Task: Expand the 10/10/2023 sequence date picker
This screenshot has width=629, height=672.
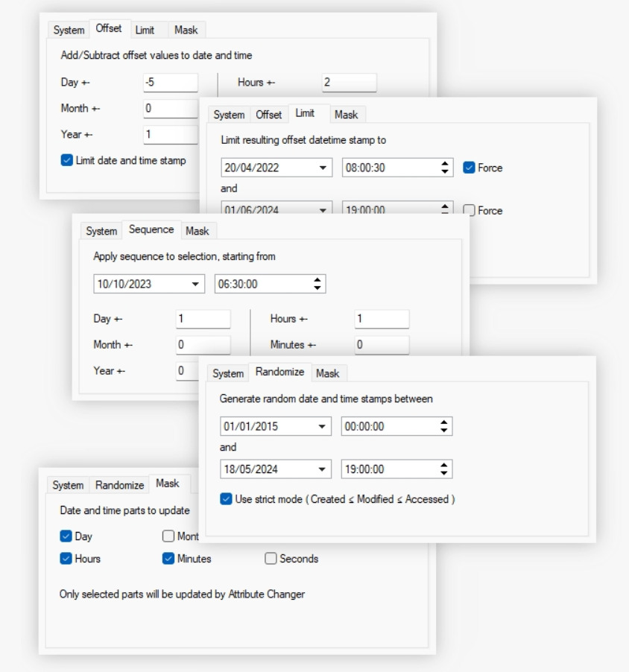Action: pos(195,284)
